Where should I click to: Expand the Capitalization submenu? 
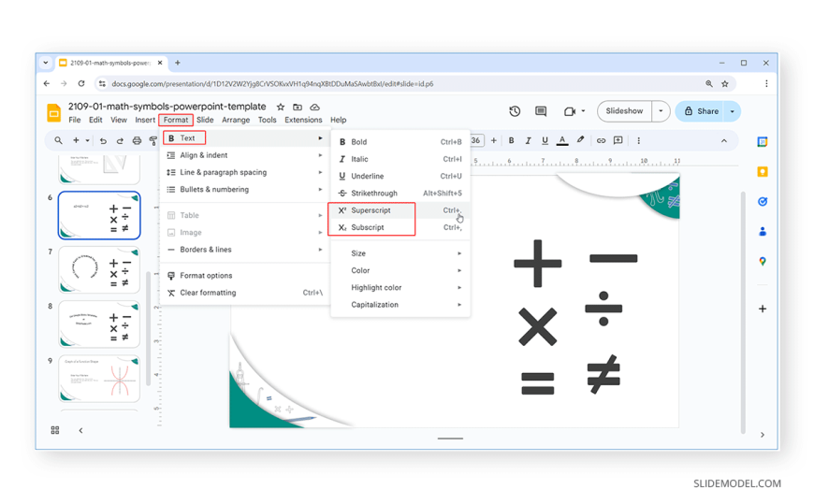(x=400, y=305)
